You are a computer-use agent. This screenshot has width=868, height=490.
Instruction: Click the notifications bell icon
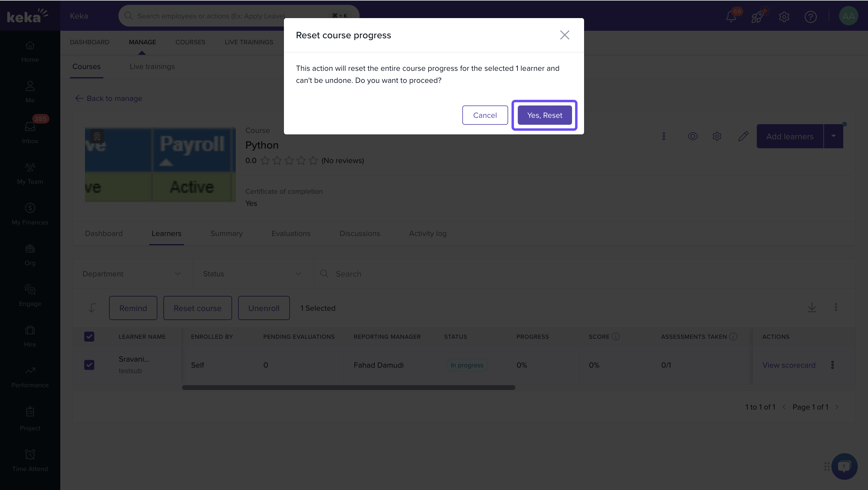click(x=731, y=16)
